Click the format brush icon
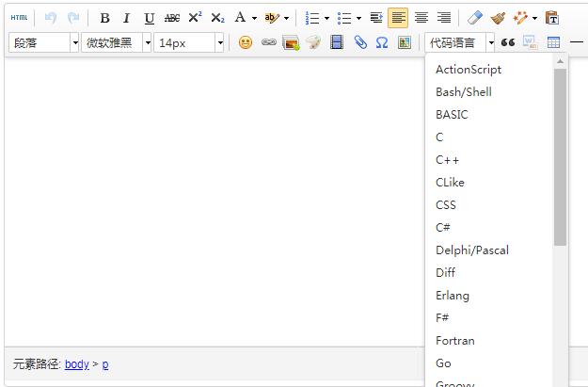This screenshot has height=387, width=588. pos(498,18)
